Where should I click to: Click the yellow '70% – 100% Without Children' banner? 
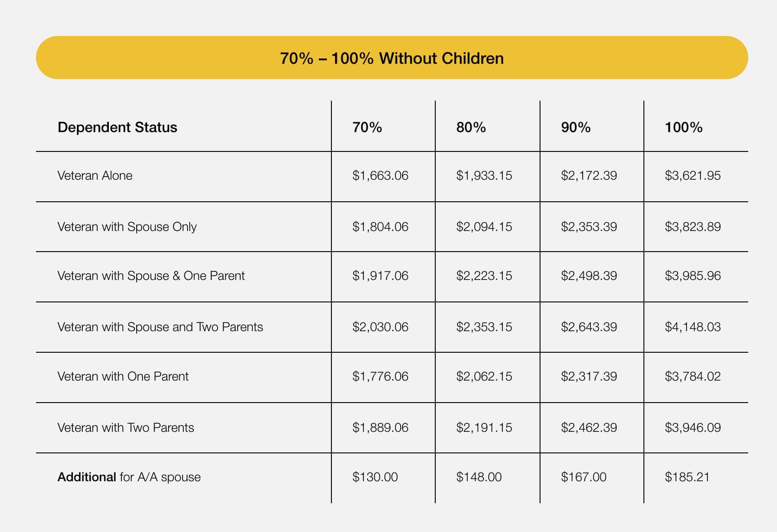(x=392, y=58)
